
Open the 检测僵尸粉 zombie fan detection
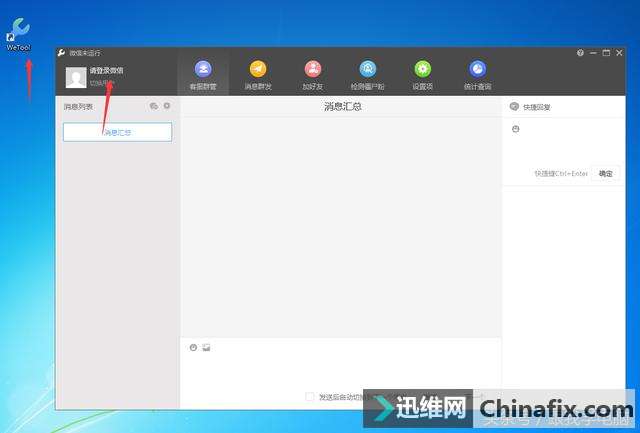(x=367, y=74)
